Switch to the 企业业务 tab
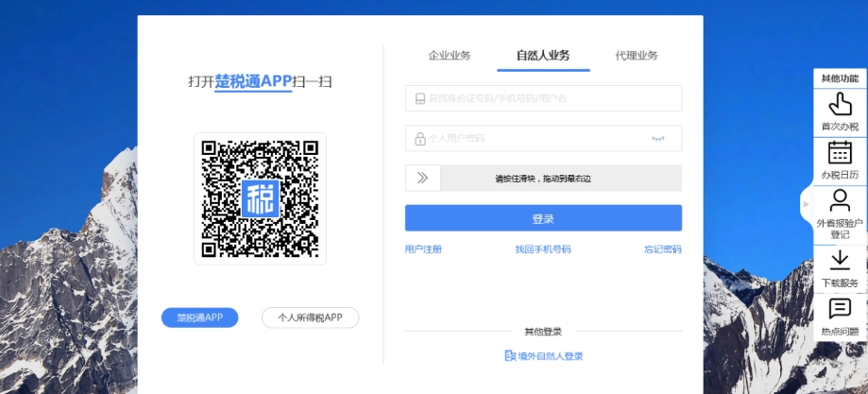The image size is (868, 394). tap(450, 56)
